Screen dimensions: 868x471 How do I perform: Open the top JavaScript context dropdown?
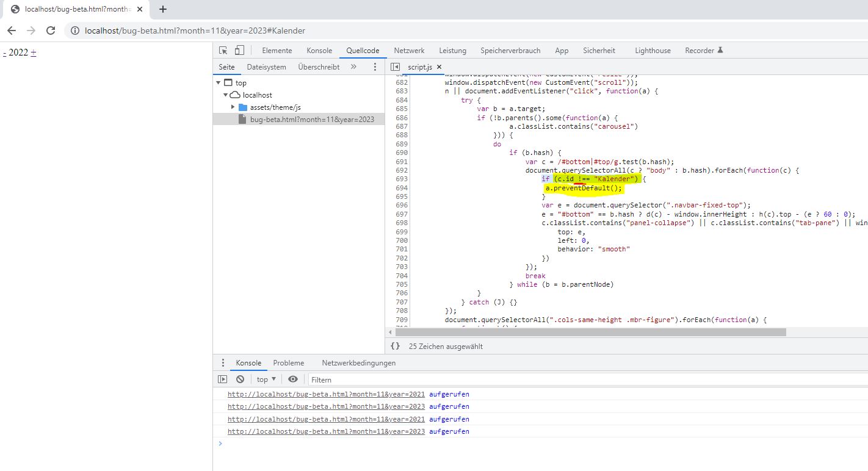[x=266, y=379]
